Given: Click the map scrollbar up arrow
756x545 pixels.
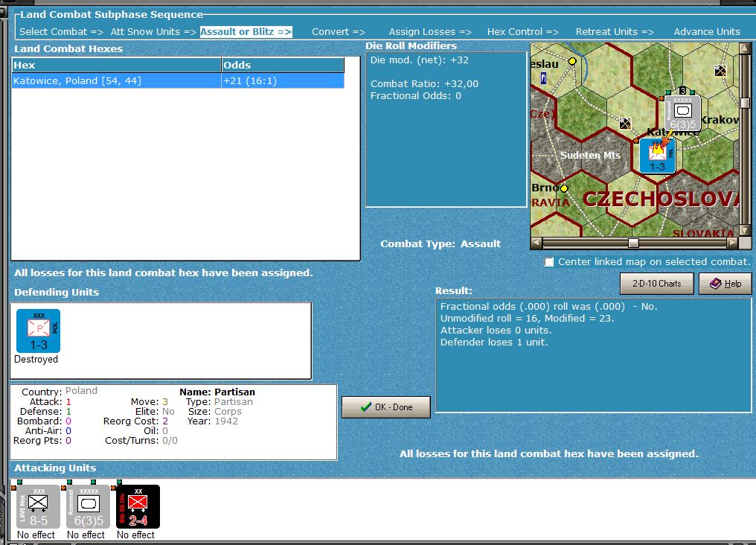Looking at the screenshot, I should pyautogui.click(x=745, y=48).
